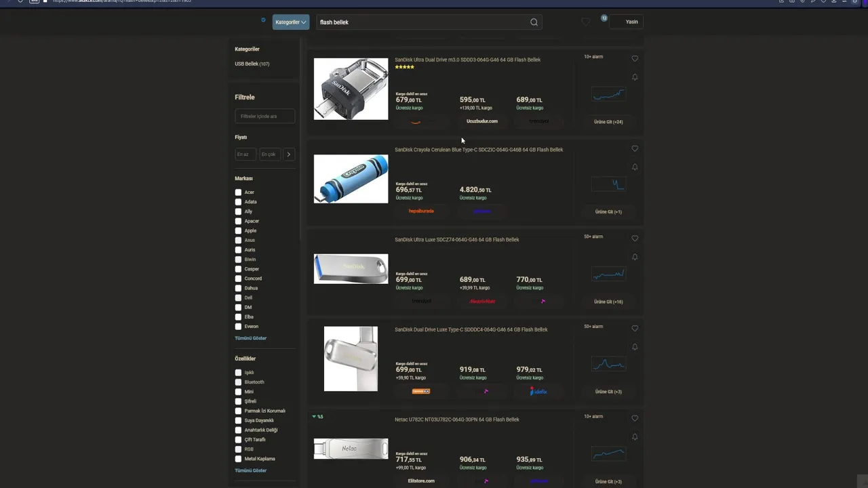This screenshot has height=488, width=868.
Task: Open trendyol logo under 689,00 TL Ultra Dual
Action: point(539,121)
